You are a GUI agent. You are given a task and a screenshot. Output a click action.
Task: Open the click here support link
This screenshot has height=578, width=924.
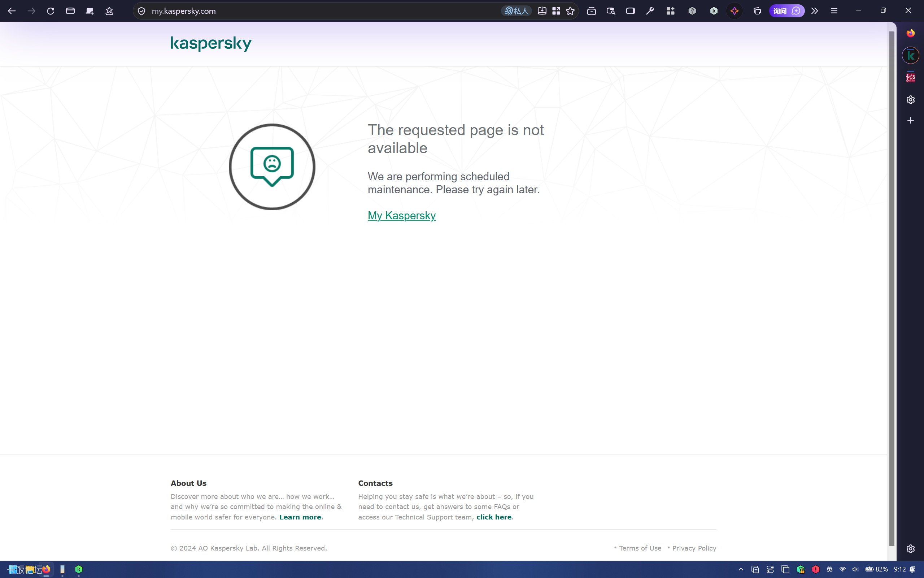coord(494,517)
